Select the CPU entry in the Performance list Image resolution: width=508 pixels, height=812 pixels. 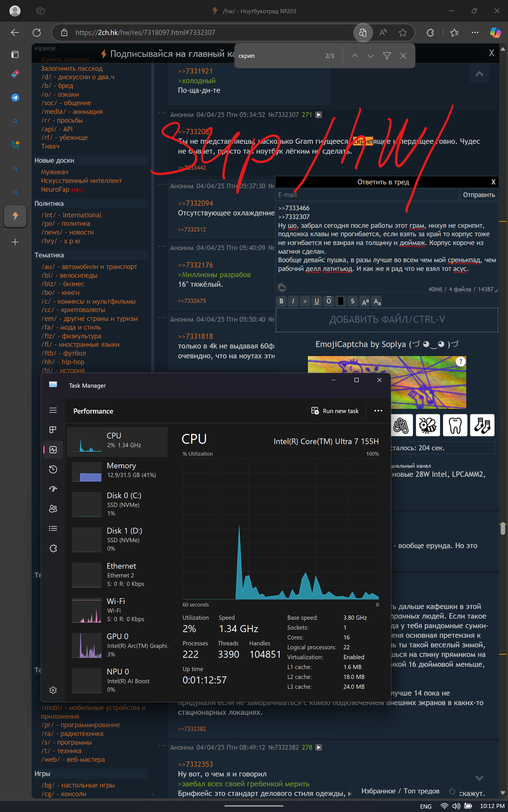[117, 442]
